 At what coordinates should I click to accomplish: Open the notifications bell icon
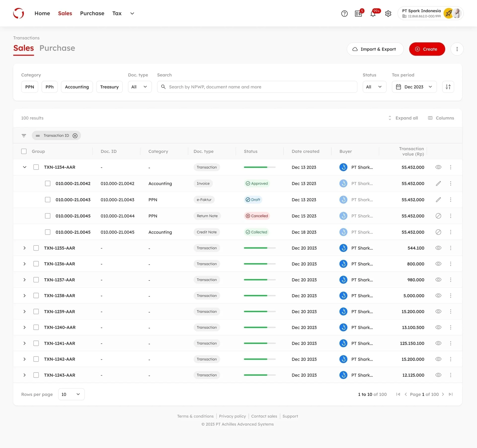tap(373, 13)
